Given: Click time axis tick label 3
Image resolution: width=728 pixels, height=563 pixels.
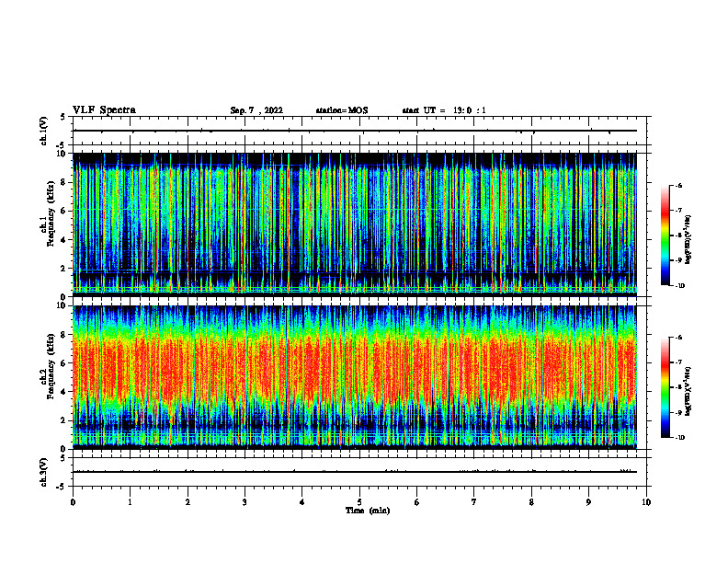Looking at the screenshot, I should click(245, 502).
